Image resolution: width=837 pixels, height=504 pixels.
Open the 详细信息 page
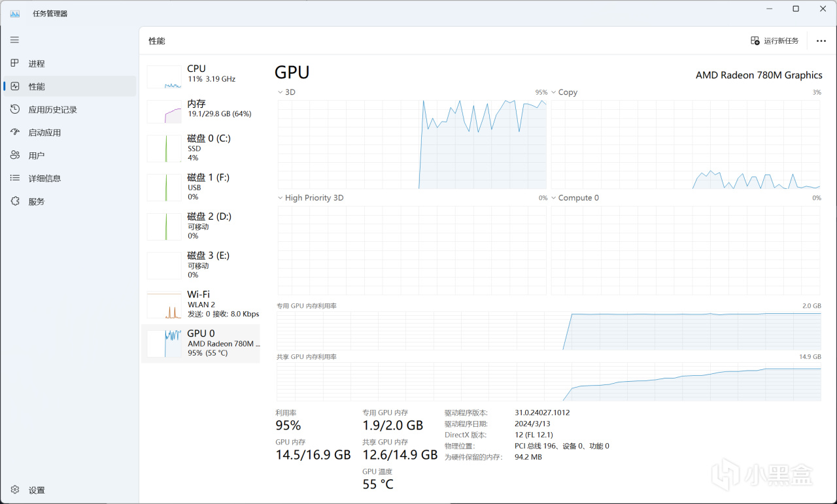[x=69, y=178]
